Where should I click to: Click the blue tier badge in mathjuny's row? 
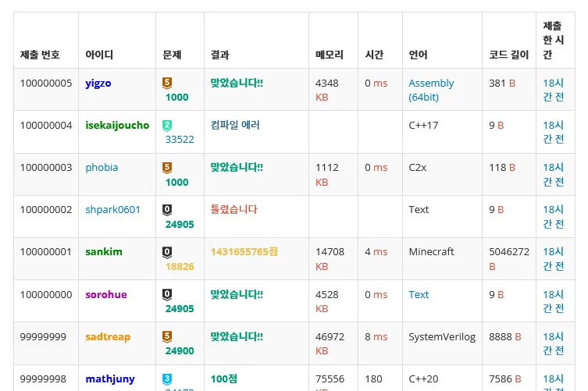click(167, 379)
